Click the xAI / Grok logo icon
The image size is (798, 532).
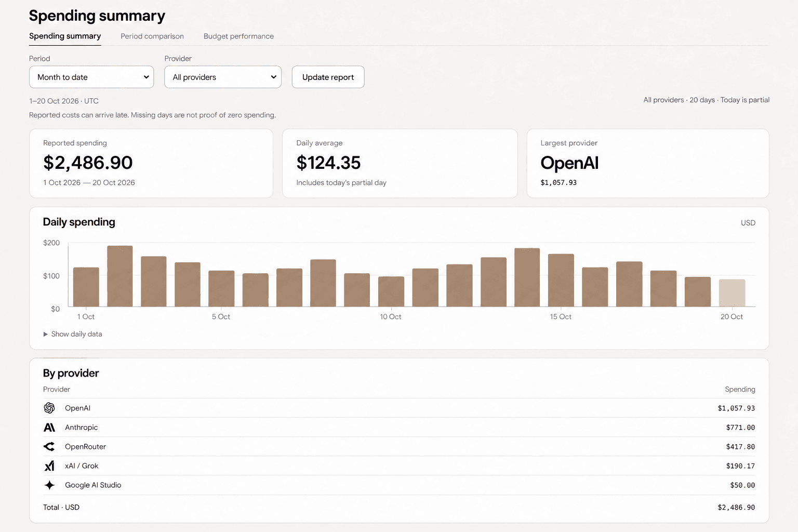[x=49, y=465]
